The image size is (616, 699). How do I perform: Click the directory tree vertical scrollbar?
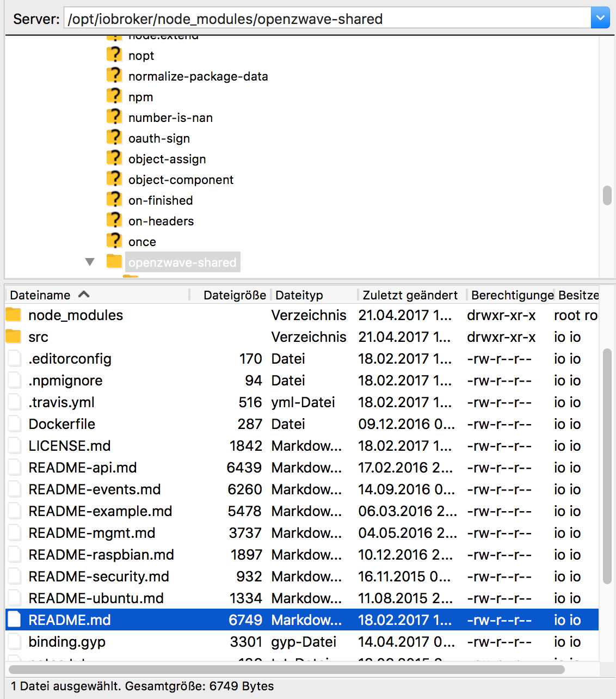click(x=607, y=195)
